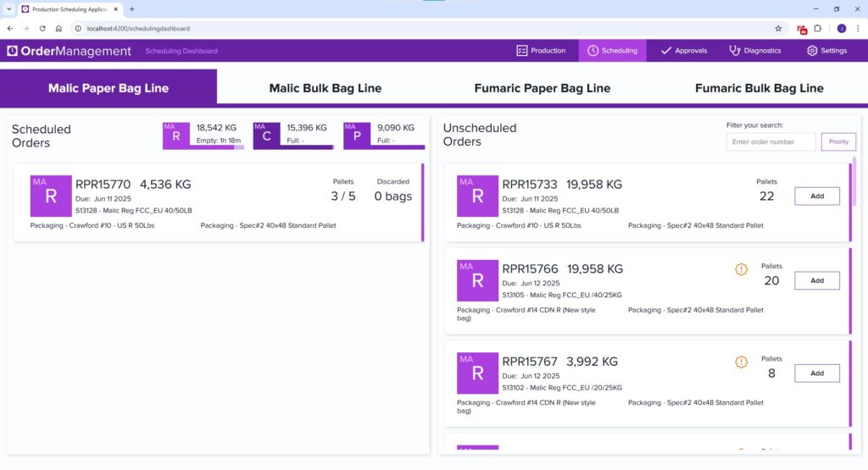Click 'S13102 - Malic Reg FCC_EU /20/25KG' text
Screen dimensions: 868x470
click(562, 388)
